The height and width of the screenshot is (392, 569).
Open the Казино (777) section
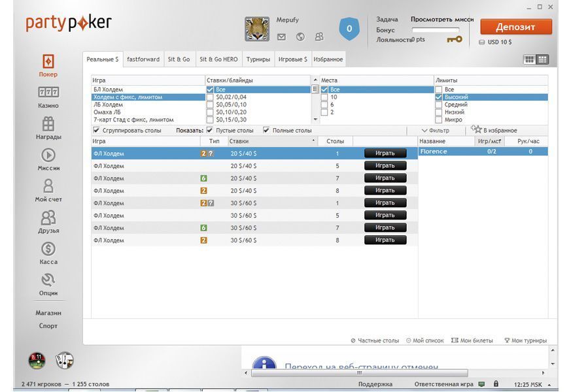point(46,97)
